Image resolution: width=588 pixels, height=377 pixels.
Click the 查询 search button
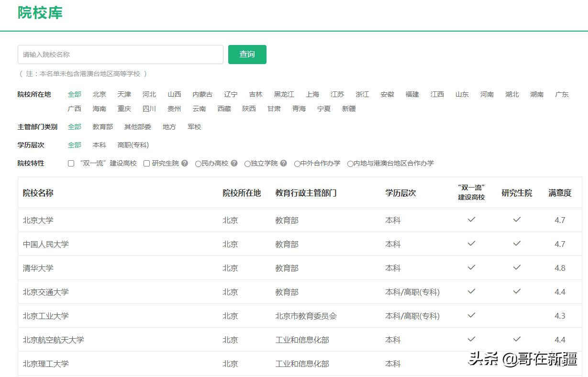pos(247,54)
